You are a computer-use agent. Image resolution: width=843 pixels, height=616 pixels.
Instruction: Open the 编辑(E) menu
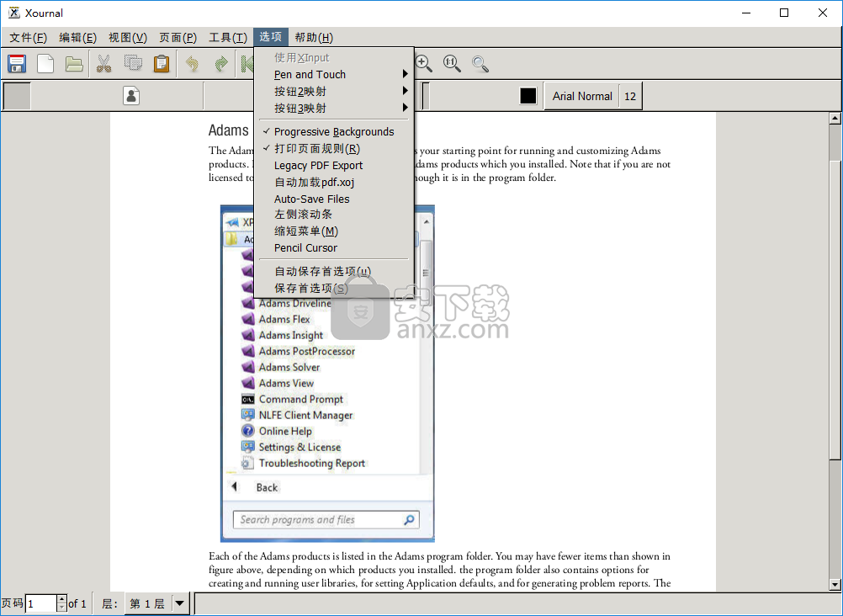[x=78, y=37]
